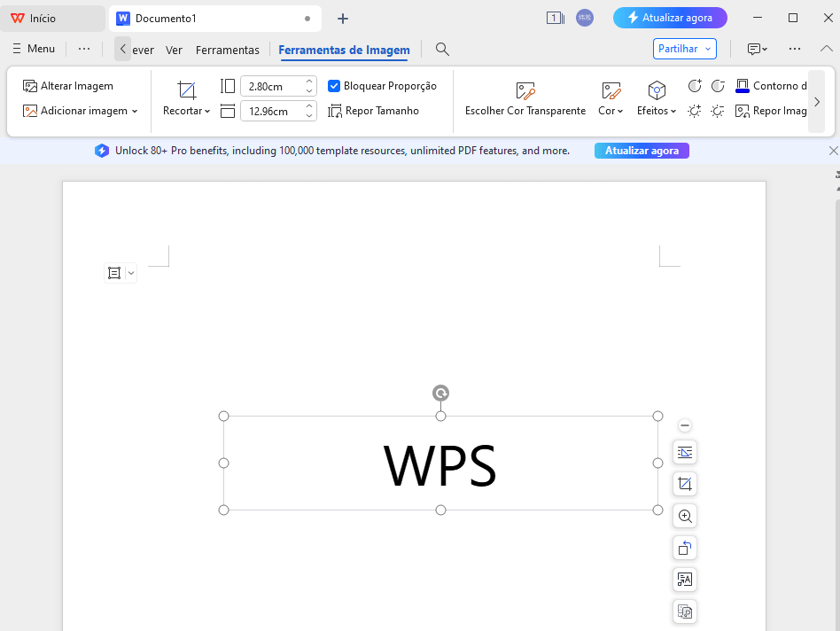Click the image rotate handle
840x631 pixels.
[x=440, y=393]
